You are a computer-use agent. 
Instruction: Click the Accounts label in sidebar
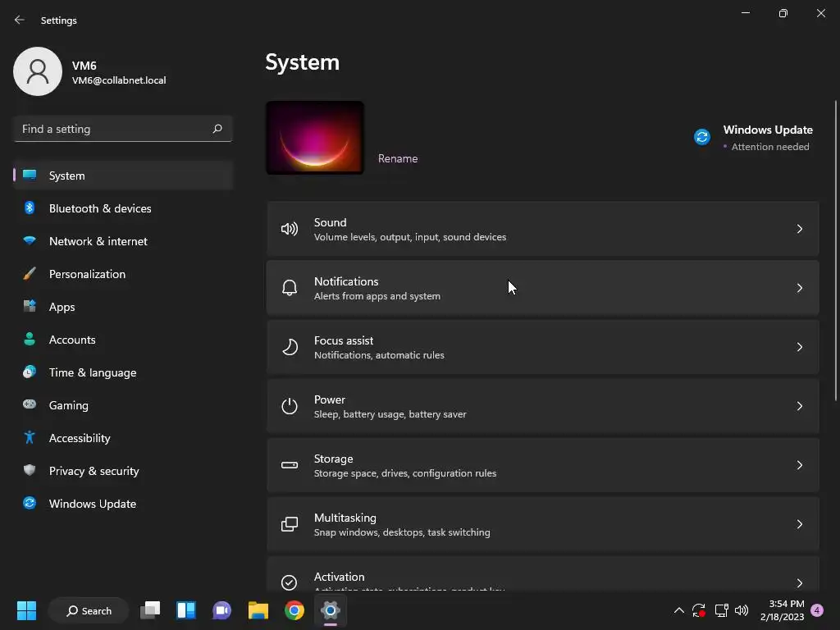[72, 340]
